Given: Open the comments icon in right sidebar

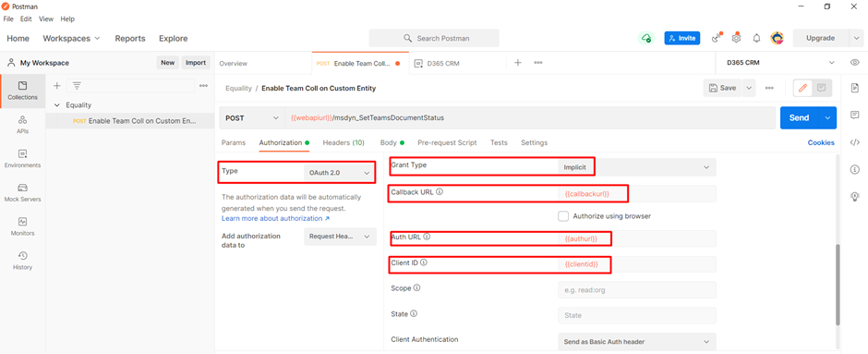Looking at the screenshot, I should point(855,116).
